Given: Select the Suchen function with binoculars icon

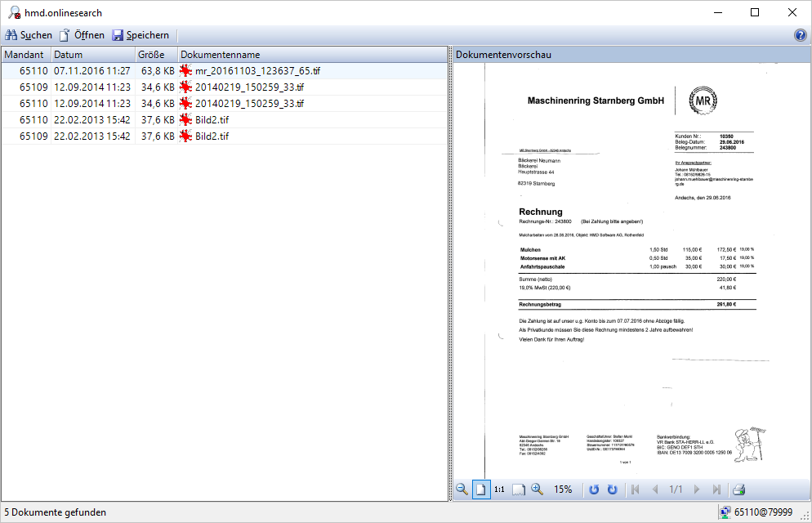Looking at the screenshot, I should click(28, 35).
